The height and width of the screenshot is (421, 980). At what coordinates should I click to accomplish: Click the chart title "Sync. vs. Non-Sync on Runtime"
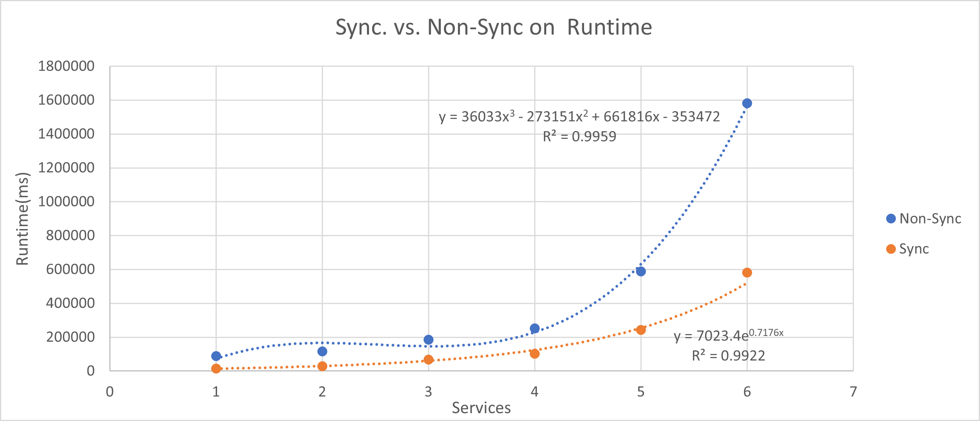click(494, 27)
